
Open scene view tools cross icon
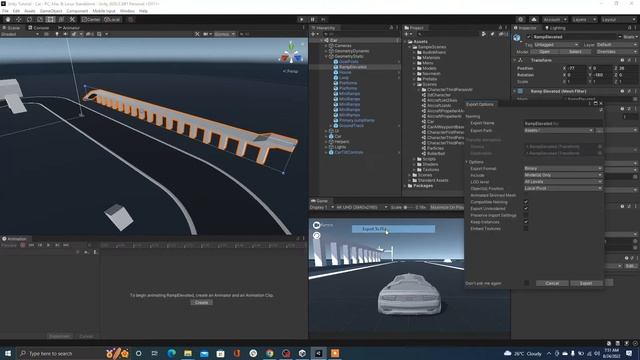click(197, 34)
